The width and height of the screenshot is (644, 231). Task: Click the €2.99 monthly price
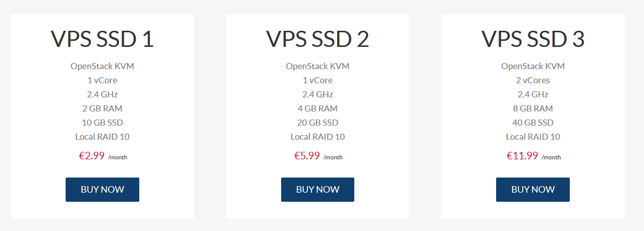[92, 156]
